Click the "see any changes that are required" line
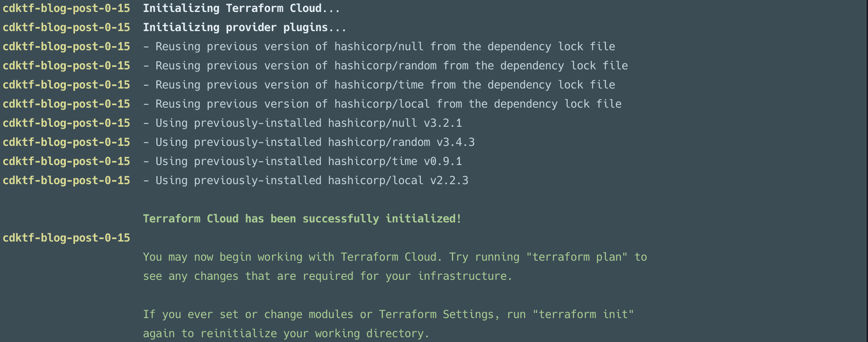 327,276
